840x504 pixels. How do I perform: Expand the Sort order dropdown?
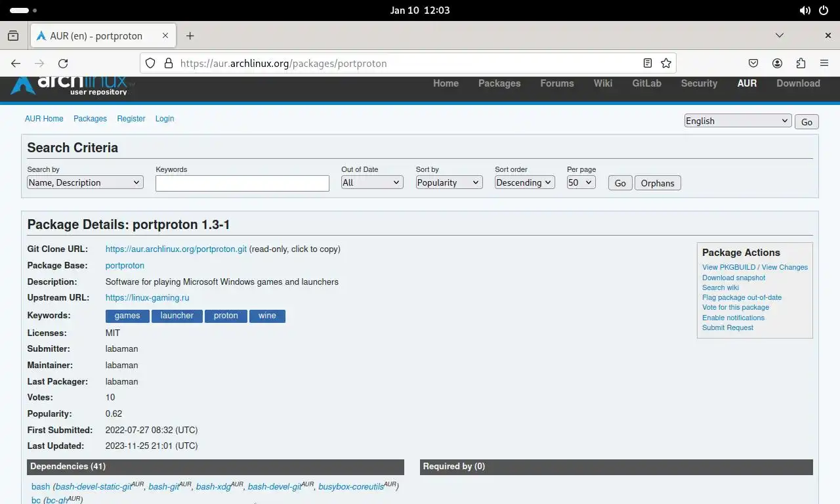pos(525,182)
